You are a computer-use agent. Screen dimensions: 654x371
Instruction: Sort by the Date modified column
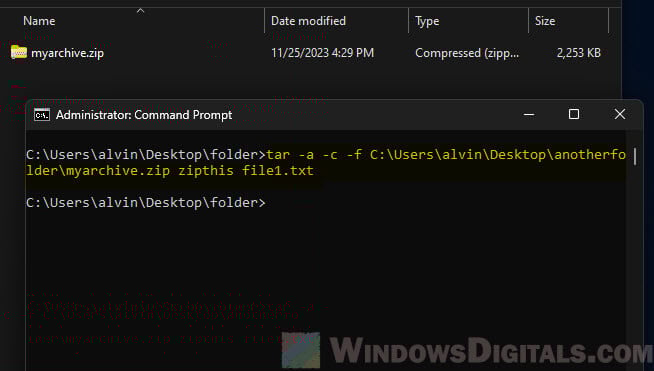308,21
